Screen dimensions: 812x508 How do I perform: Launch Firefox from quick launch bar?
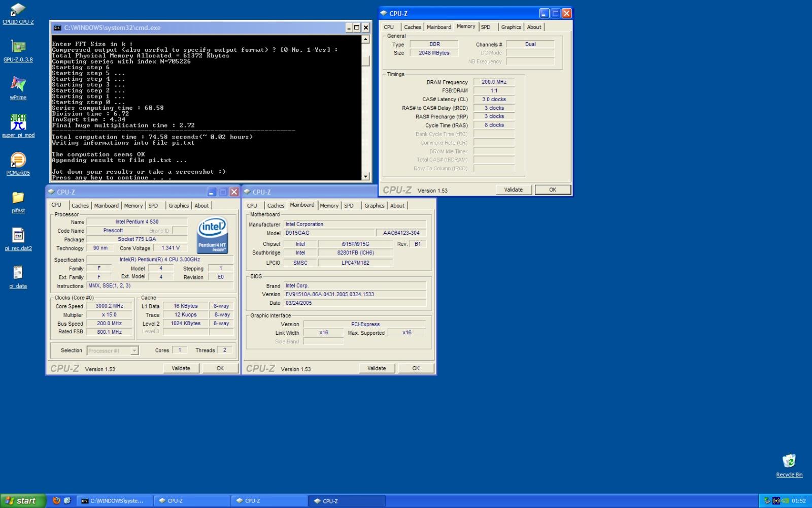[x=56, y=501]
